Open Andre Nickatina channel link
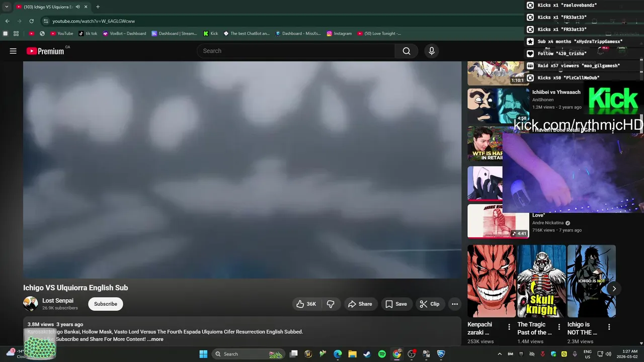Viewport: 644px width, 362px height. [548, 223]
